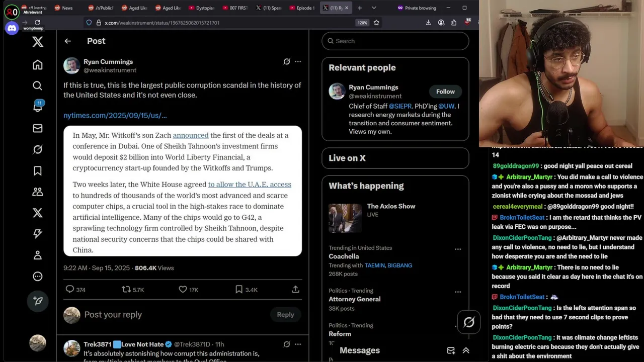Open The Axios Show live thumbnail
The image size is (644, 362).
pos(345,218)
